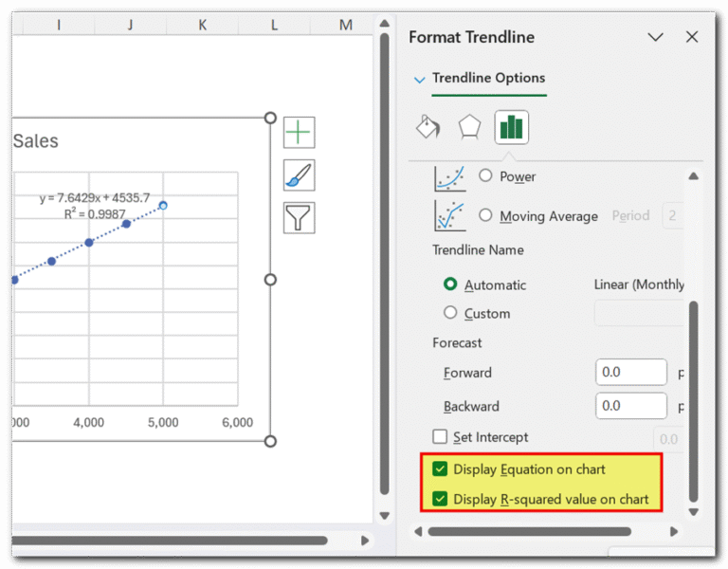Click the worksheet horizontal scroll right arrow

coord(365,541)
